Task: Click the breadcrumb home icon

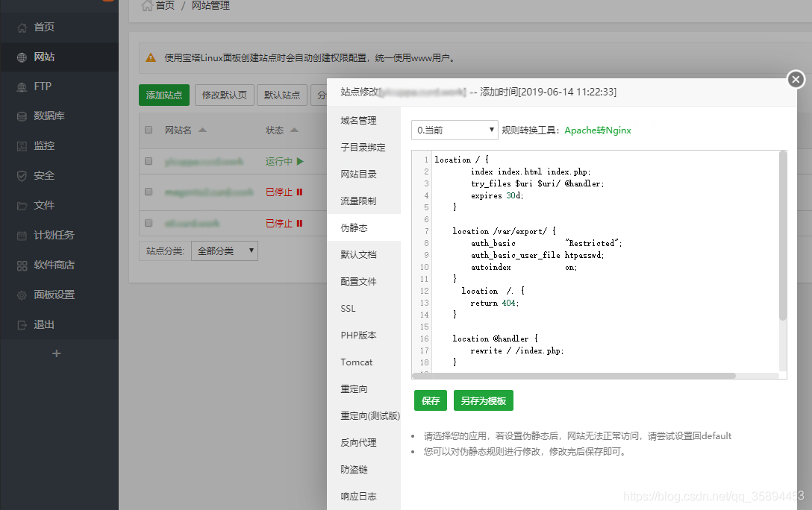Action: click(x=147, y=6)
